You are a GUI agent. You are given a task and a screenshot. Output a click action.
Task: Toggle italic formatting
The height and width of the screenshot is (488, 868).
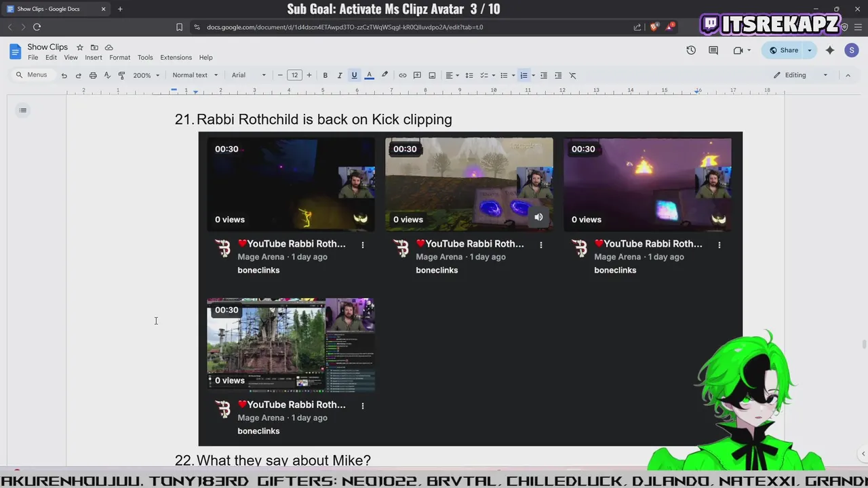coord(340,75)
